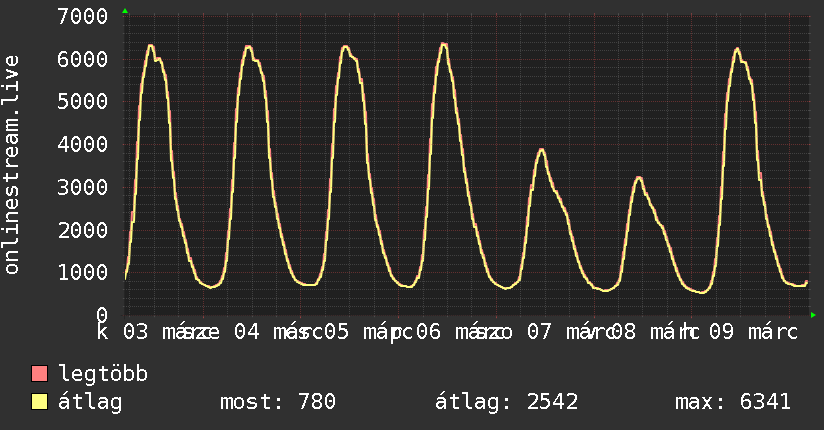Click the 0 y-axis label
The width and height of the screenshot is (824, 430).
[x=102, y=315]
